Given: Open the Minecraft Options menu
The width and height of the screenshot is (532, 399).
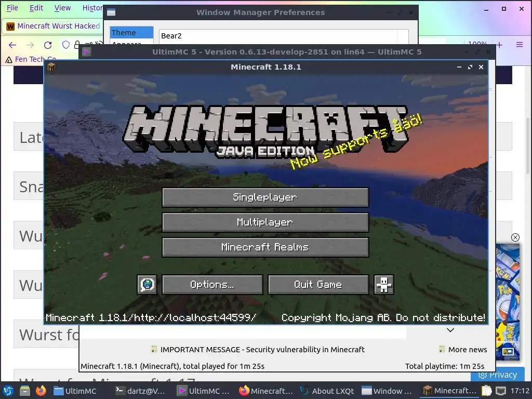Looking at the screenshot, I should click(212, 284).
